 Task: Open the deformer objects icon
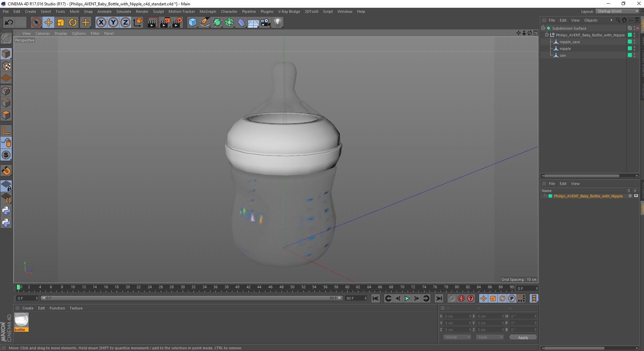tap(241, 23)
